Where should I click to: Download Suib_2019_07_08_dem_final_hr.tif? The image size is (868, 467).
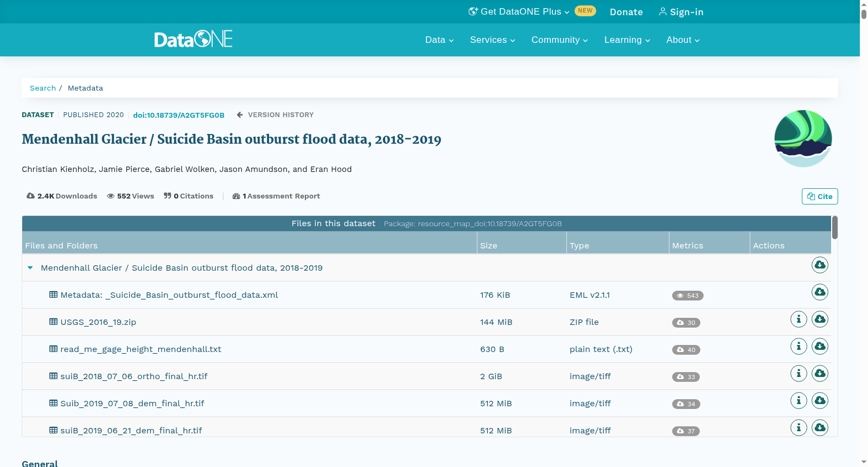click(x=820, y=401)
